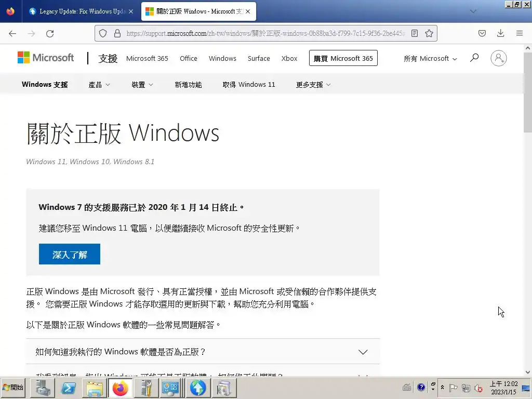Expand 如何知道我執行的 Windows 軟體是否為正版 question
Screen dimensions: 532x399
tap(203, 352)
